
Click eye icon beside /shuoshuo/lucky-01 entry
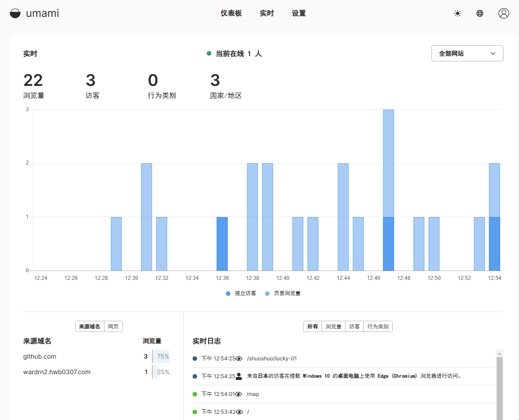(x=239, y=359)
